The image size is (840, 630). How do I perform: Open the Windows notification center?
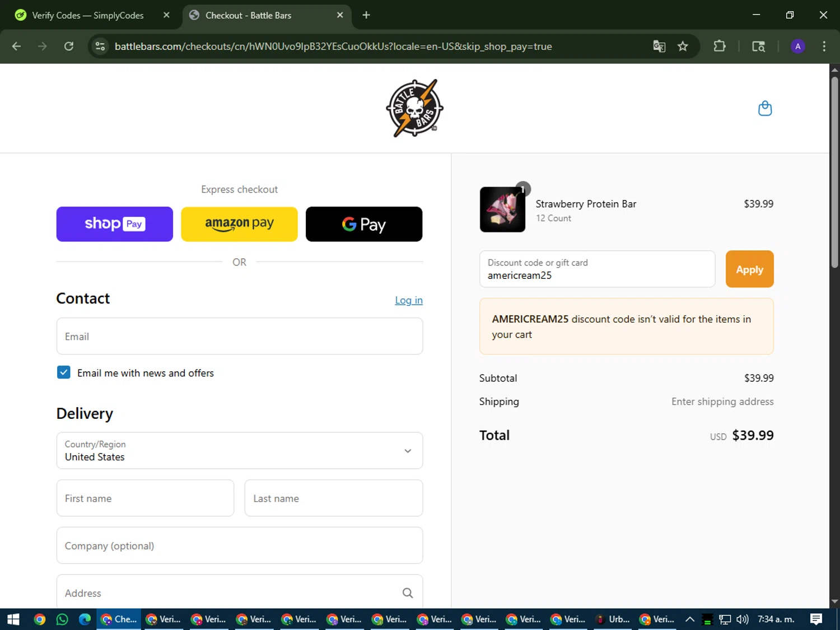pos(816,619)
